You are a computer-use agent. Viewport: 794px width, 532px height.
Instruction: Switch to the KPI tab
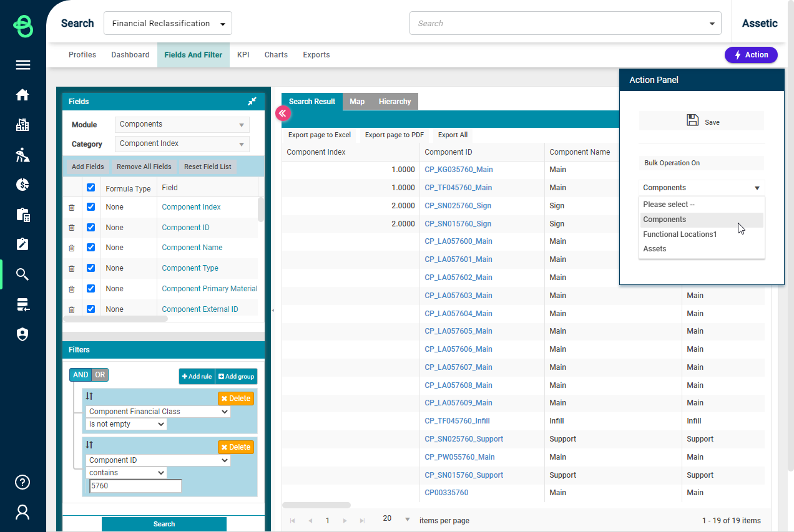(x=243, y=55)
